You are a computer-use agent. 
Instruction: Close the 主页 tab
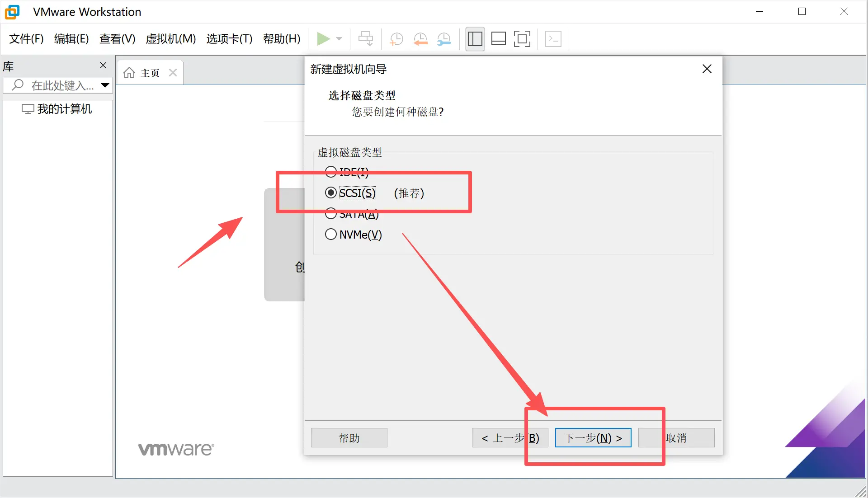coord(173,73)
